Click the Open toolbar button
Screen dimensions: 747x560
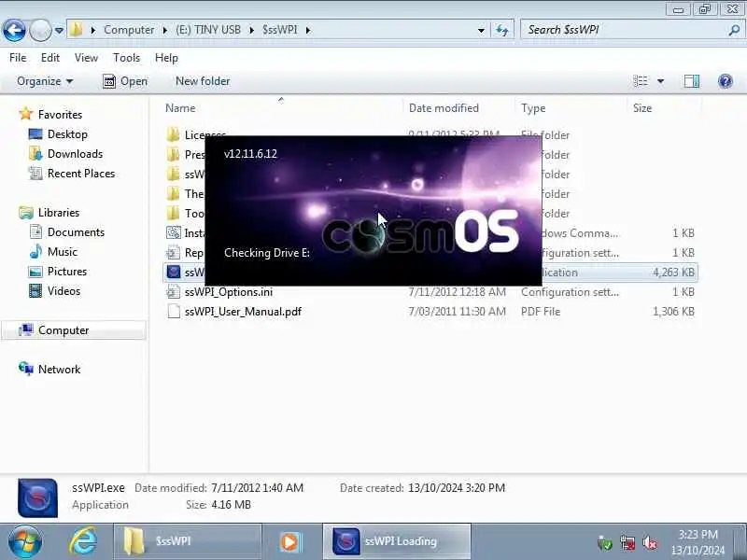click(x=125, y=81)
